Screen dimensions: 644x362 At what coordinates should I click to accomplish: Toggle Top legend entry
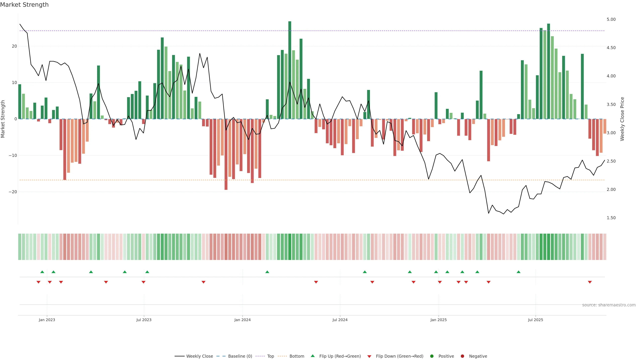pyautogui.click(x=270, y=356)
